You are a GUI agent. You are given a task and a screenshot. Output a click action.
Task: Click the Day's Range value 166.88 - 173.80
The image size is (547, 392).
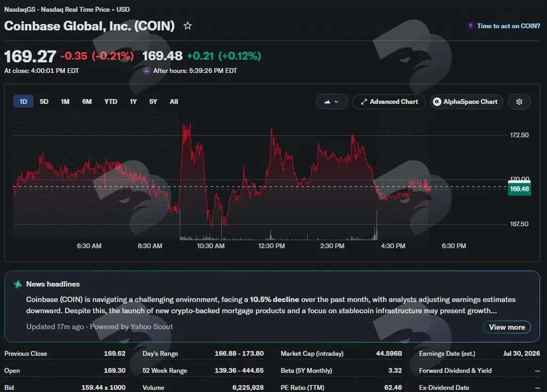[x=239, y=353]
